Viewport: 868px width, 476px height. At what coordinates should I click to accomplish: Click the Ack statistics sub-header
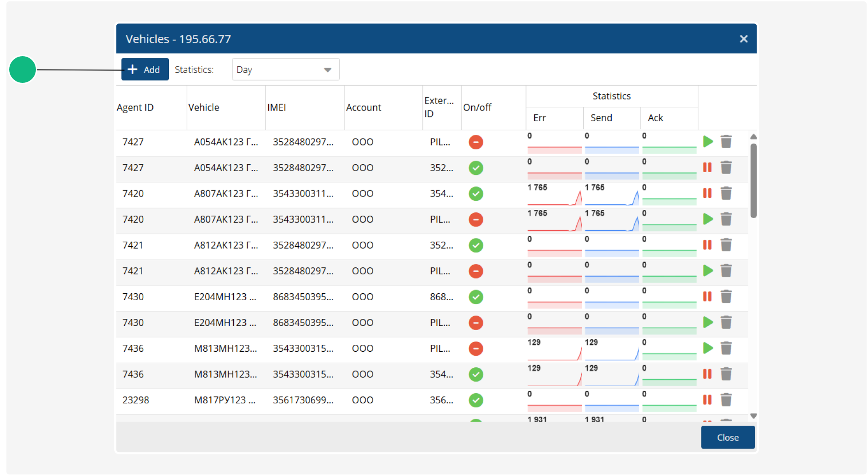669,118
